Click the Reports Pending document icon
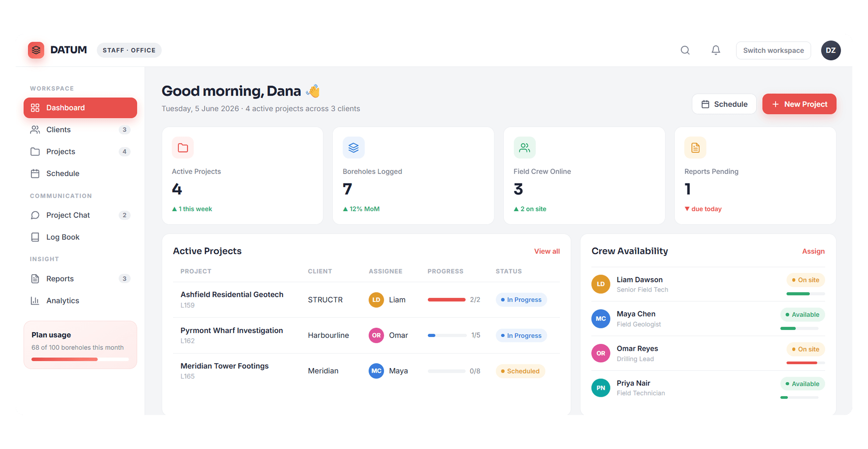Image resolution: width=868 pixels, height=449 pixels. (695, 147)
